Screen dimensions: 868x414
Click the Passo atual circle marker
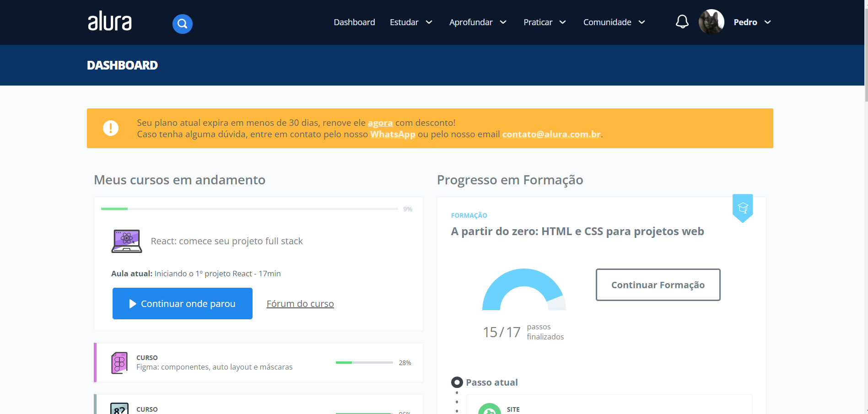(457, 382)
